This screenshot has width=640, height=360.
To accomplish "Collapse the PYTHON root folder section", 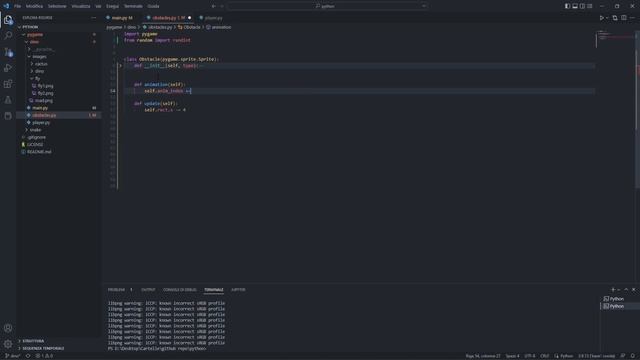I will coord(30,27).
